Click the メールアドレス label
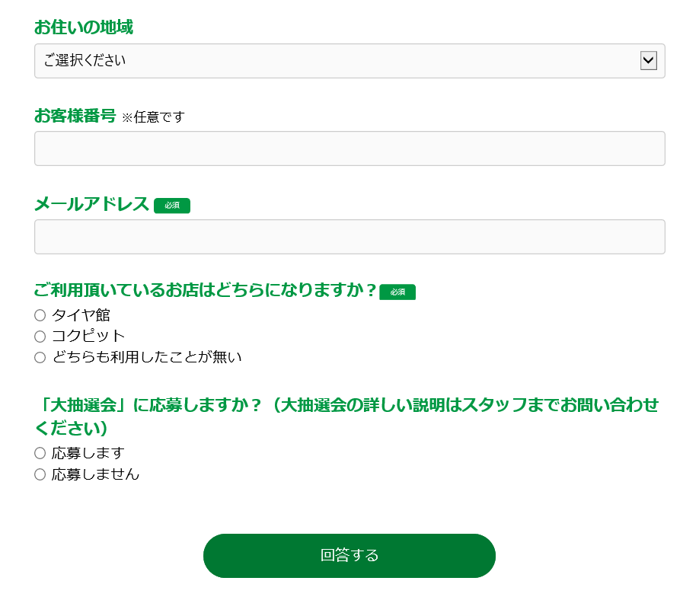The height and width of the screenshot is (616, 699). click(x=92, y=204)
